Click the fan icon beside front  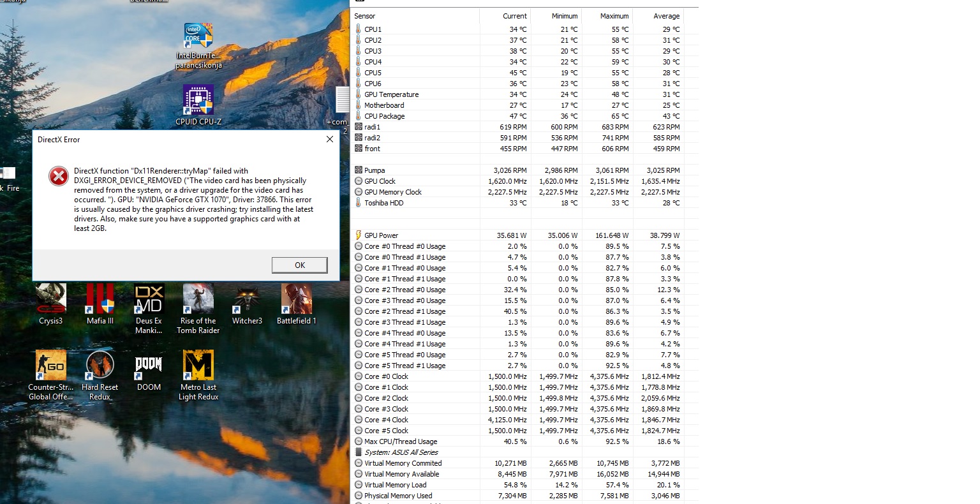[358, 149]
